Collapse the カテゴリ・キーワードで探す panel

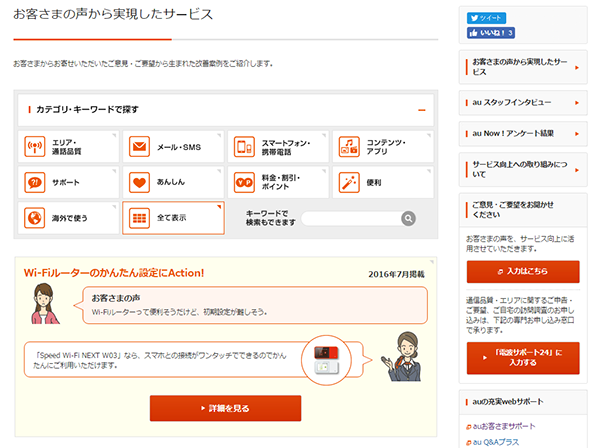point(422,110)
